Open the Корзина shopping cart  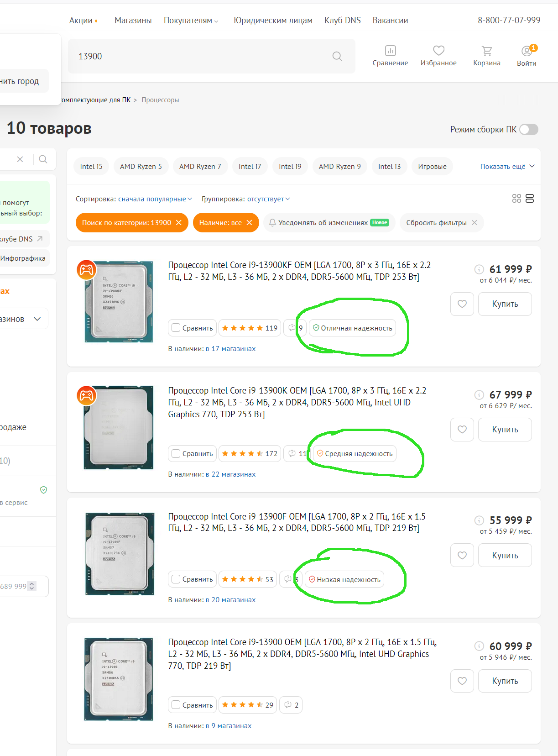pos(487,56)
